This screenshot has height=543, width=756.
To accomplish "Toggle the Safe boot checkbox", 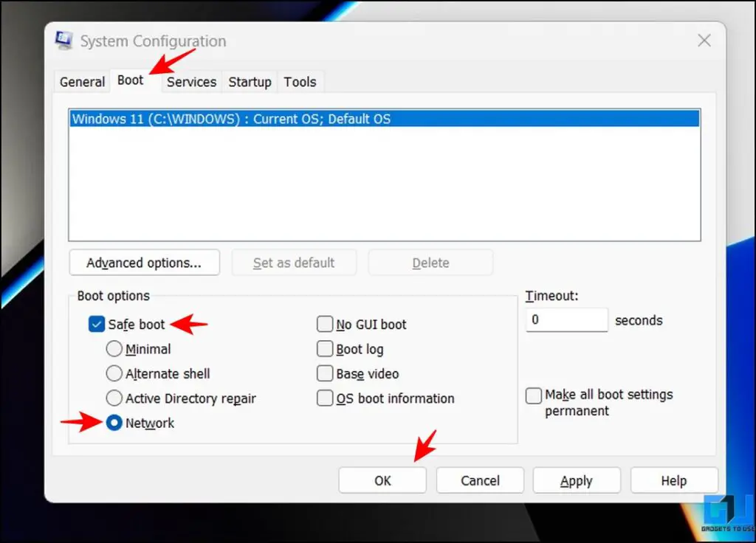I will click(96, 324).
